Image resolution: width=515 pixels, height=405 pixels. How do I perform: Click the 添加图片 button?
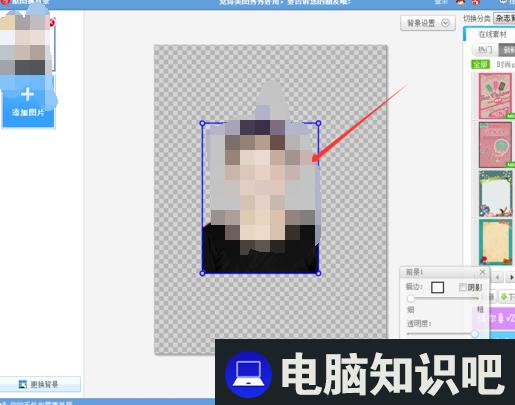coord(28,102)
